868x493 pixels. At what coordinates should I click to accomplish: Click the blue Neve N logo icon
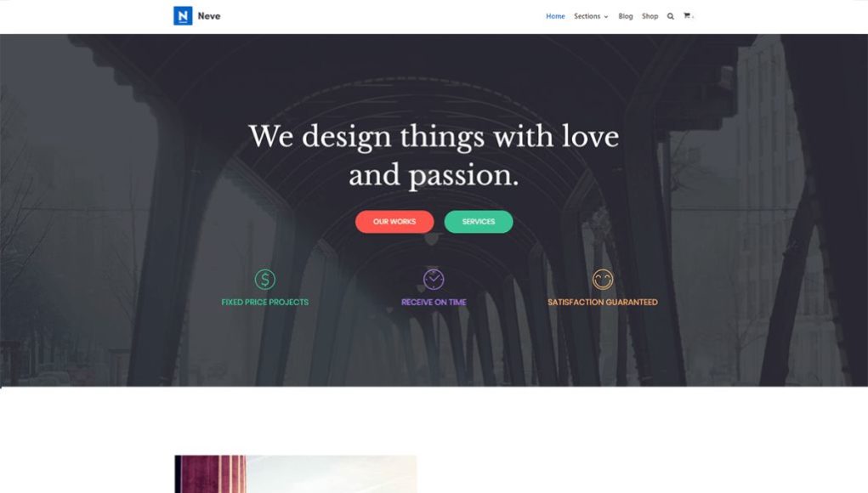point(183,16)
